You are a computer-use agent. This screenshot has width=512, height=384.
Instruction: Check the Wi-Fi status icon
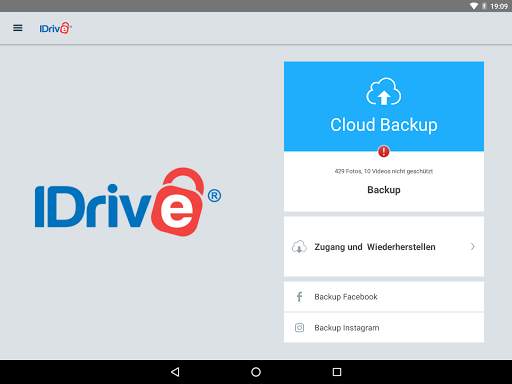[x=474, y=6]
